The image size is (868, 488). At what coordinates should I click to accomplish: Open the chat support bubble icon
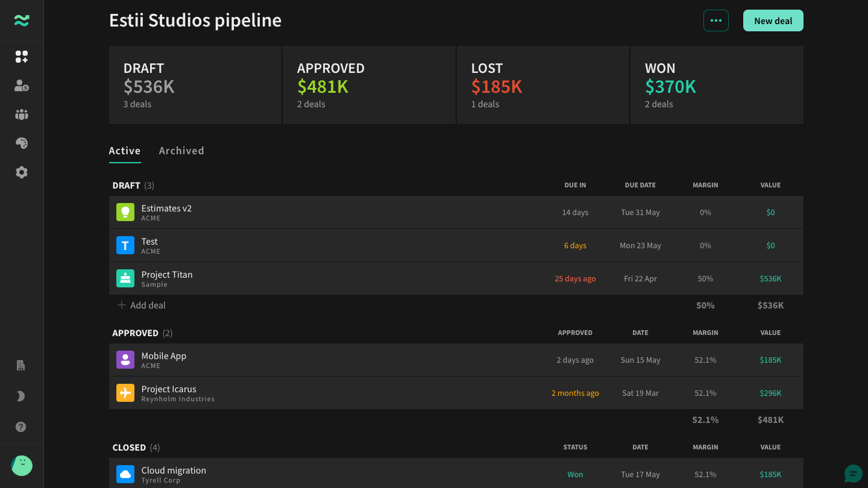(853, 474)
